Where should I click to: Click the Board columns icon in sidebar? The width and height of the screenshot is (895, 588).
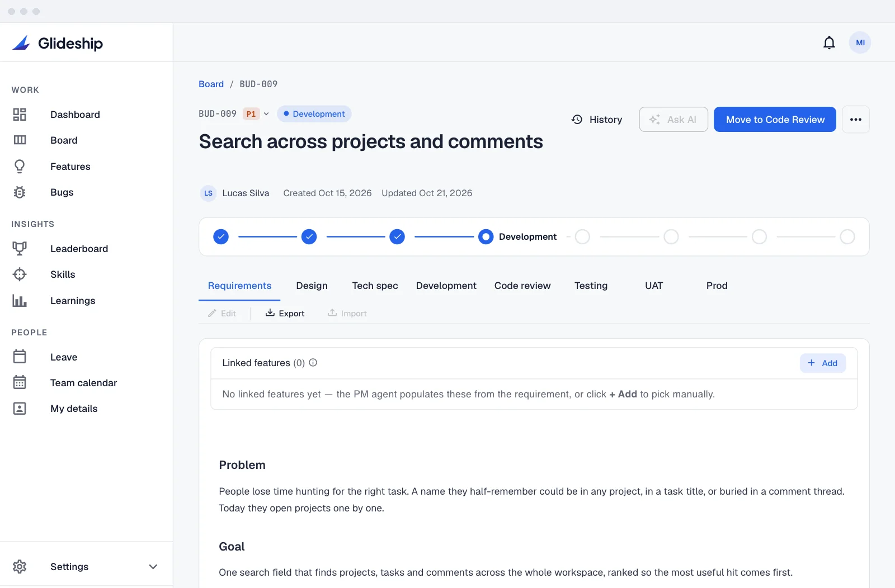click(x=20, y=140)
